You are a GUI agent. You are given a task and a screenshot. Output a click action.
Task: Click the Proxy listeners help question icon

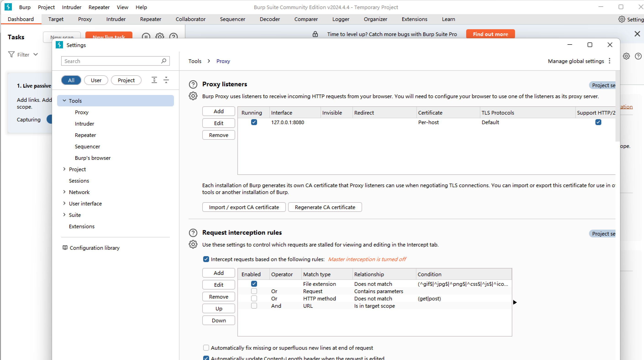coord(193,84)
